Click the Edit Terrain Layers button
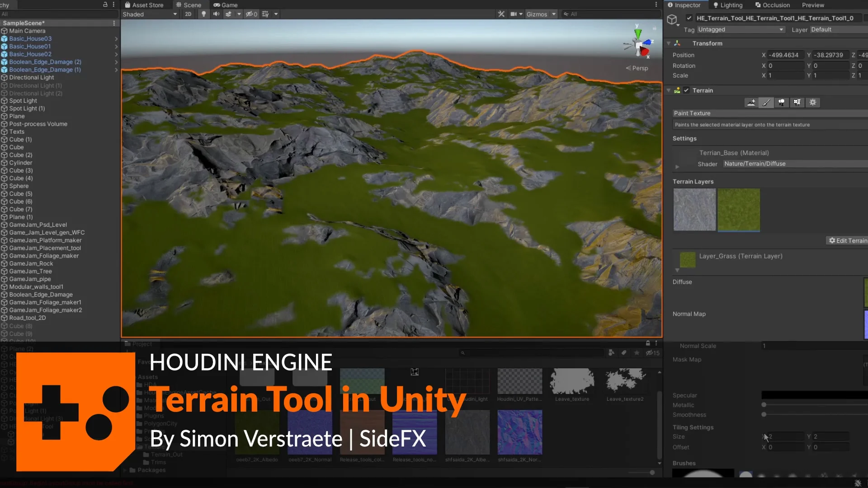 pyautogui.click(x=847, y=240)
